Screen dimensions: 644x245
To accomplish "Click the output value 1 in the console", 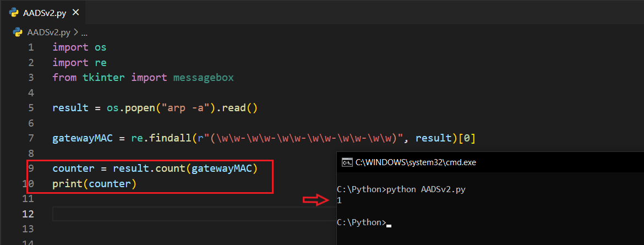I will (339, 200).
